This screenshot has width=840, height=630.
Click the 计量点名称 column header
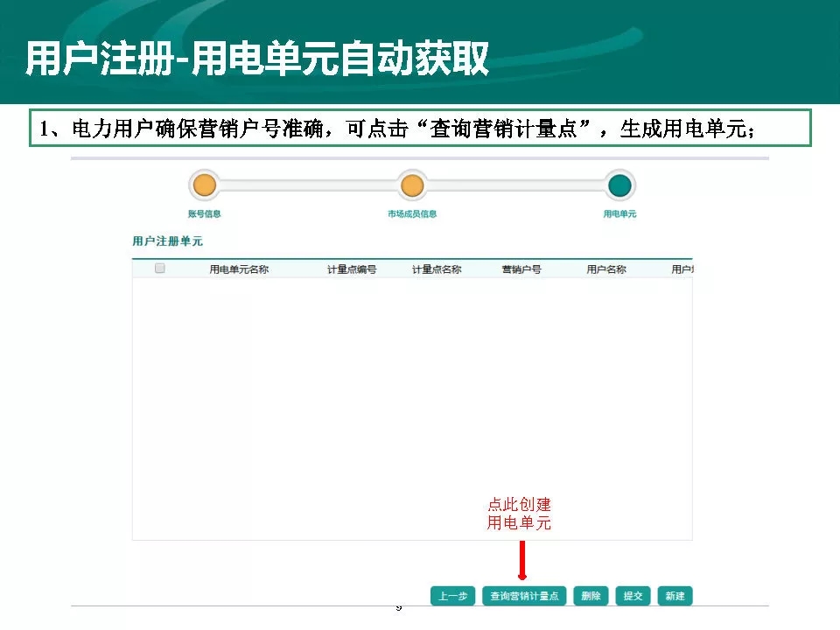[437, 269]
